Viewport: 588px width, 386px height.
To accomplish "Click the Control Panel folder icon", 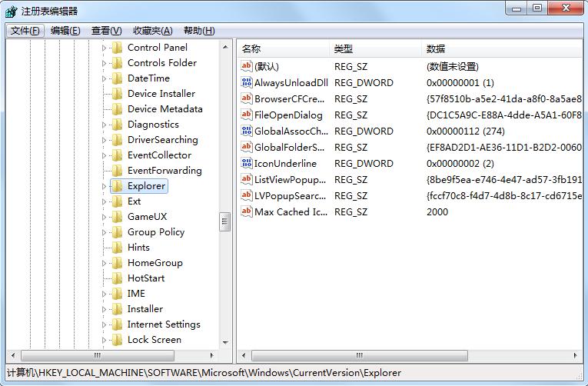I will click(118, 48).
